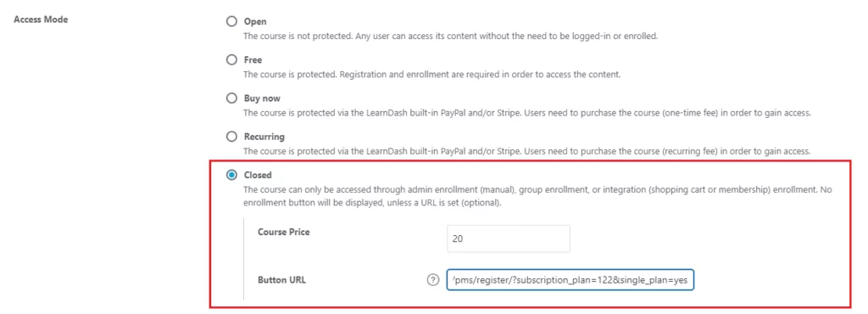Open the Button URL help question-mark icon
Screen dimensions: 868x314
[433, 280]
